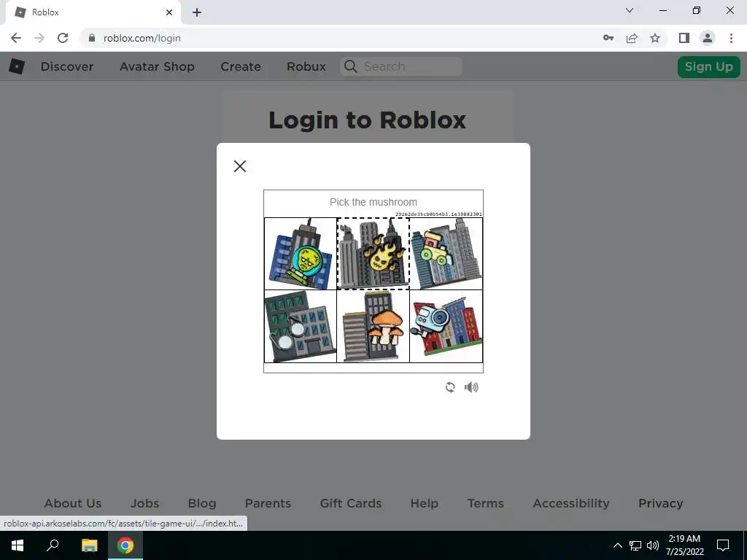Select the Roblox tab
Image resolution: width=747 pixels, height=560 pixels.
93,12
